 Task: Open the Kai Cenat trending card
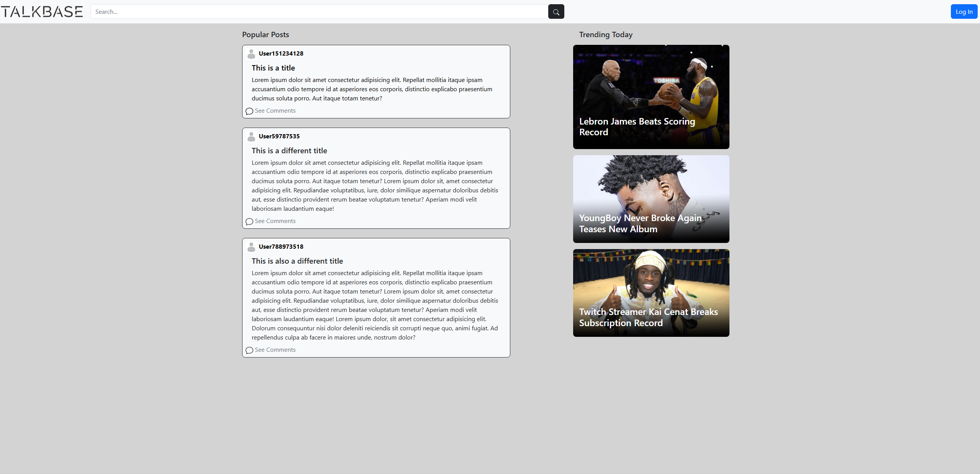pos(651,293)
